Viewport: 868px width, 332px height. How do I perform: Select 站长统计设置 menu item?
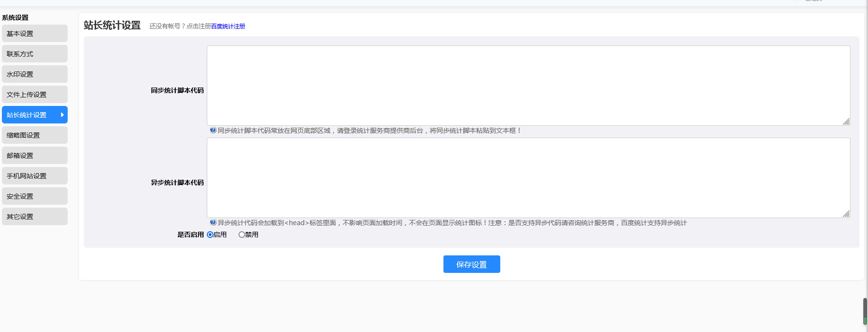[x=35, y=115]
